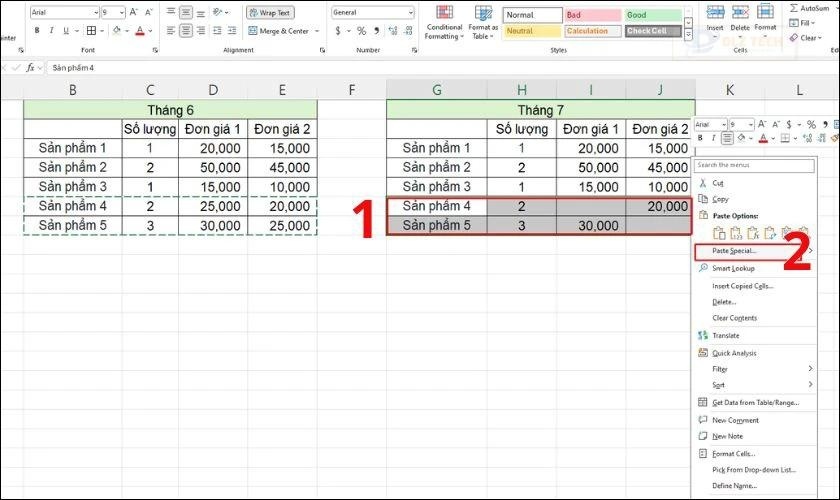840x500 pixels.
Task: Choose first Paste option icon
Action: 719,233
